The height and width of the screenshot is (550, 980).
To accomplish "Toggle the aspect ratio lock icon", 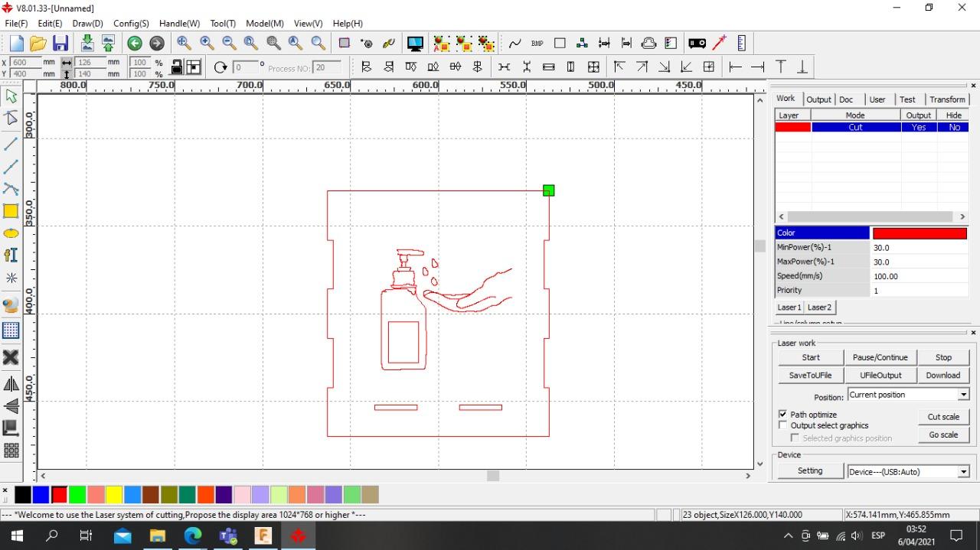I will 177,67.
